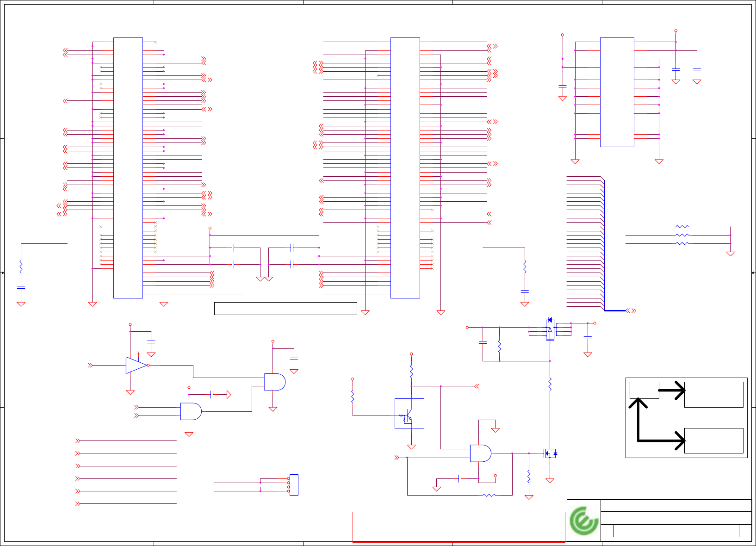Select the blue triangular buffer symbol

(137, 365)
